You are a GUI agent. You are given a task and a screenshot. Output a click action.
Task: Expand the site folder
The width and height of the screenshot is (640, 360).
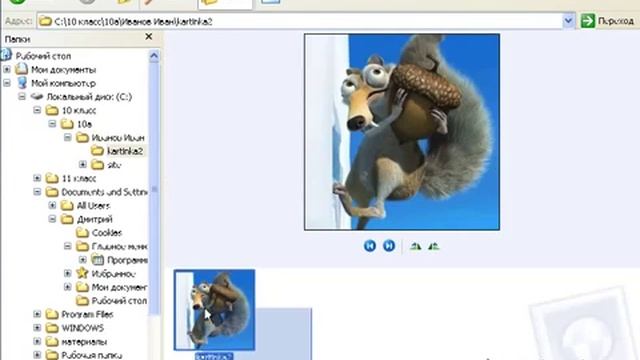83,164
